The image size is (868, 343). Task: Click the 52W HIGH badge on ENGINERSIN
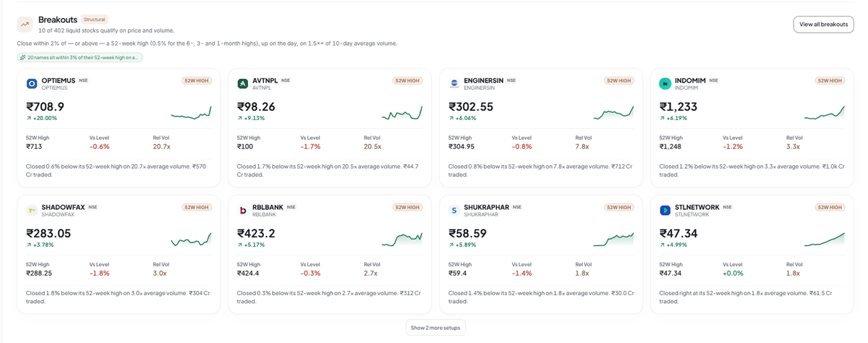pos(619,80)
